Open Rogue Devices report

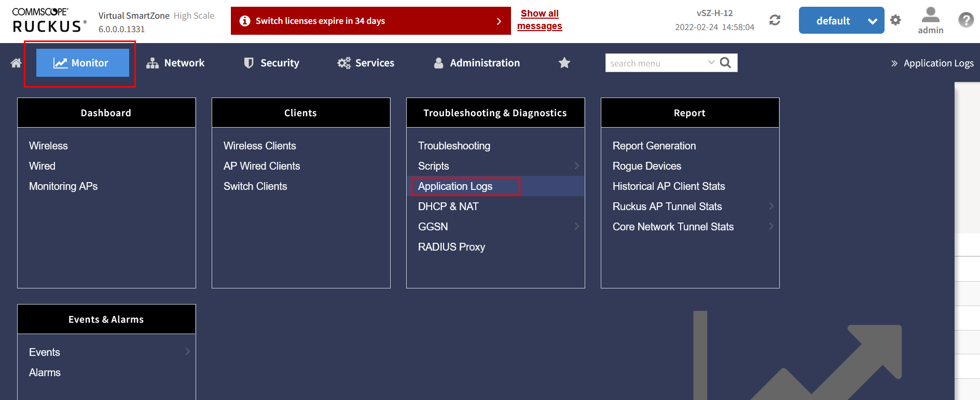coord(647,166)
